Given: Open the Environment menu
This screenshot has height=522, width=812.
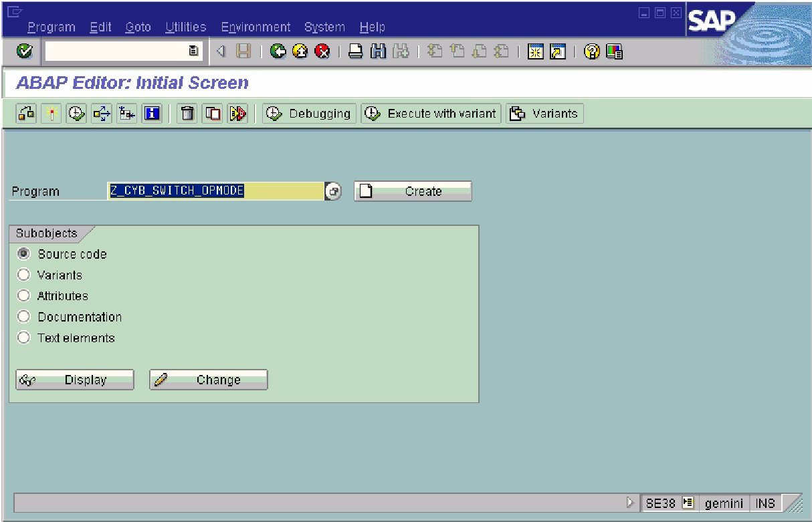Looking at the screenshot, I should [256, 27].
